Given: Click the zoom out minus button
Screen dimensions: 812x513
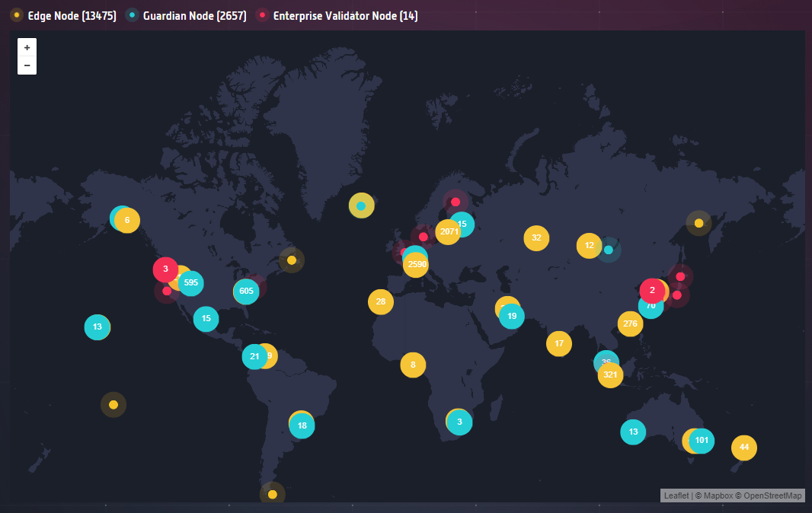Looking at the screenshot, I should click(x=27, y=65).
